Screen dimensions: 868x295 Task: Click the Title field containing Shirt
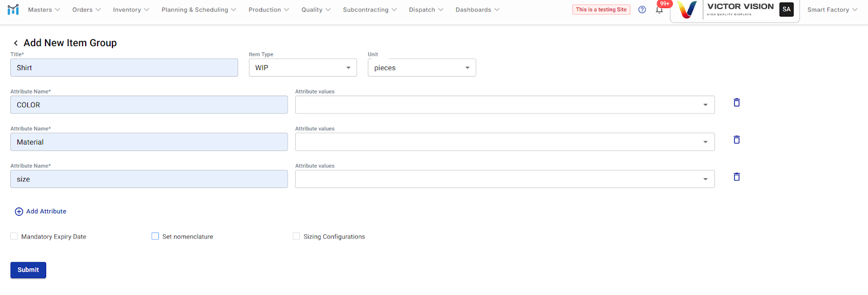124,68
